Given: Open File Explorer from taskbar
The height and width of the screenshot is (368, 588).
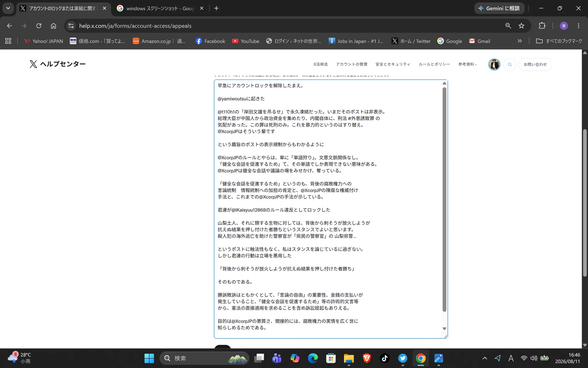Looking at the screenshot, I should click(x=349, y=358).
